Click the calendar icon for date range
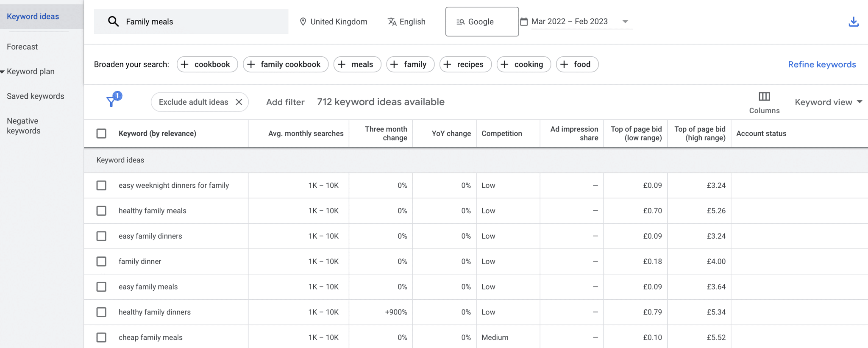This screenshot has height=348, width=868. [524, 22]
